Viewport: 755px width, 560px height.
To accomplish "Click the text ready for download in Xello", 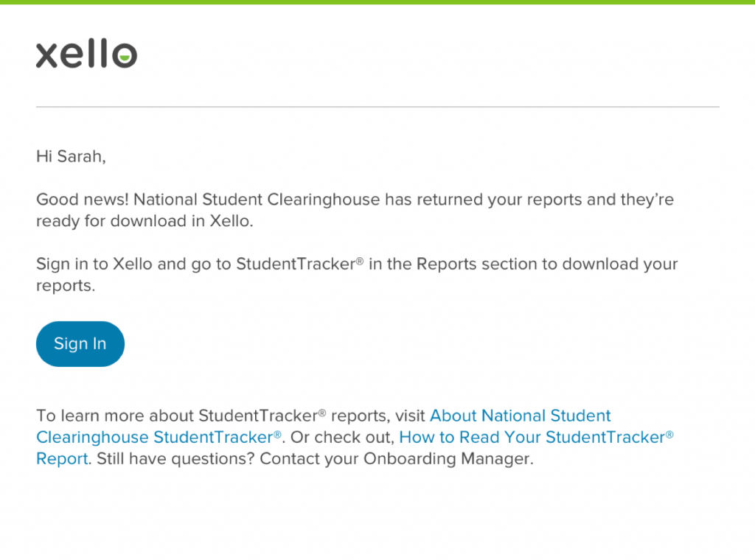I will (x=145, y=221).
